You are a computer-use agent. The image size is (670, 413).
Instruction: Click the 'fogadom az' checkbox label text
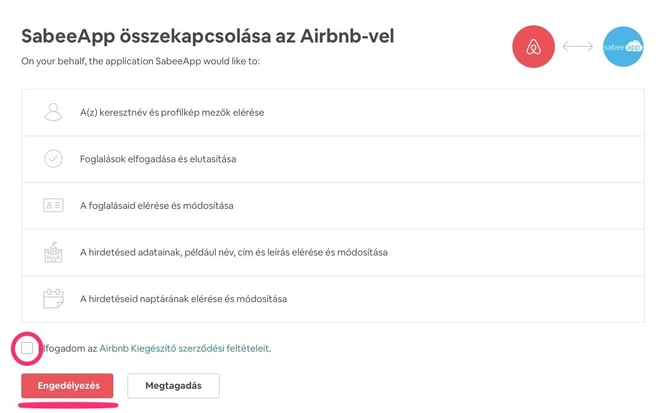tap(69, 349)
